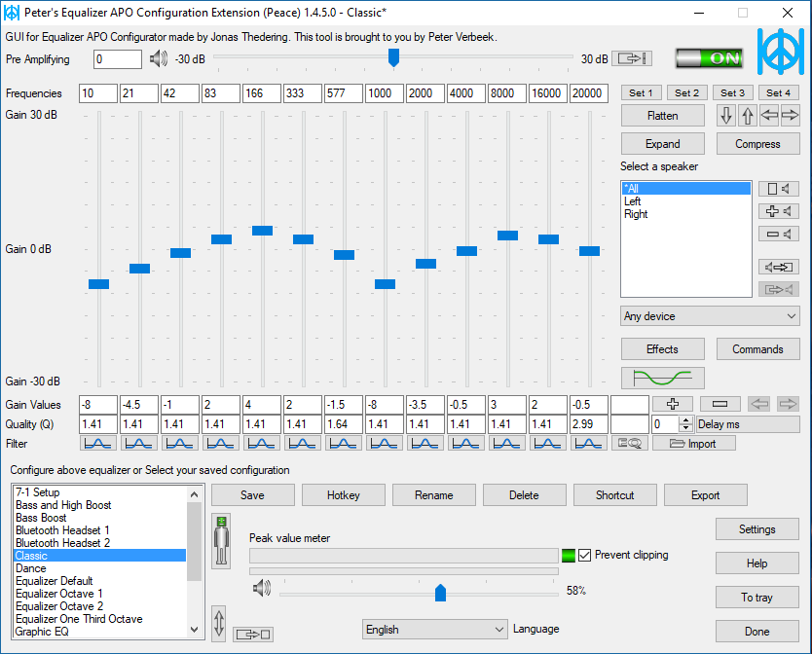Click the volume slider handle at 58%
The width and height of the screenshot is (812, 654).
(440, 593)
